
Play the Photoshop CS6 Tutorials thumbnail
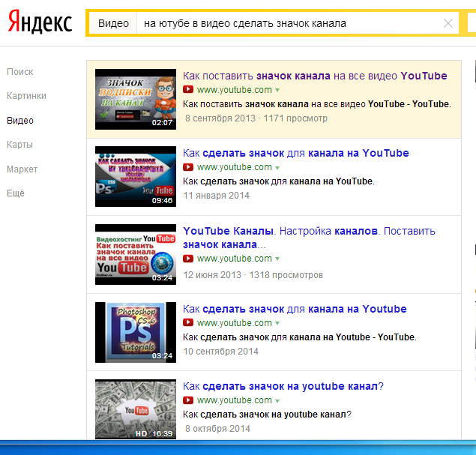[136, 332]
